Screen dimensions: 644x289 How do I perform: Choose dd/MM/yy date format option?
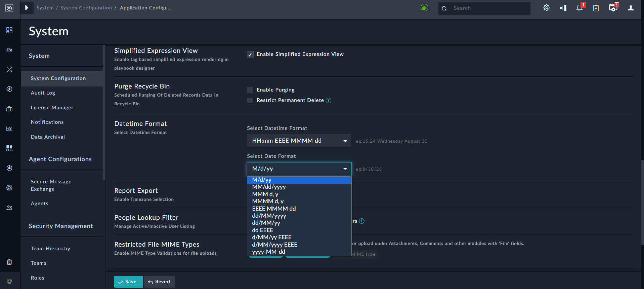(299, 223)
